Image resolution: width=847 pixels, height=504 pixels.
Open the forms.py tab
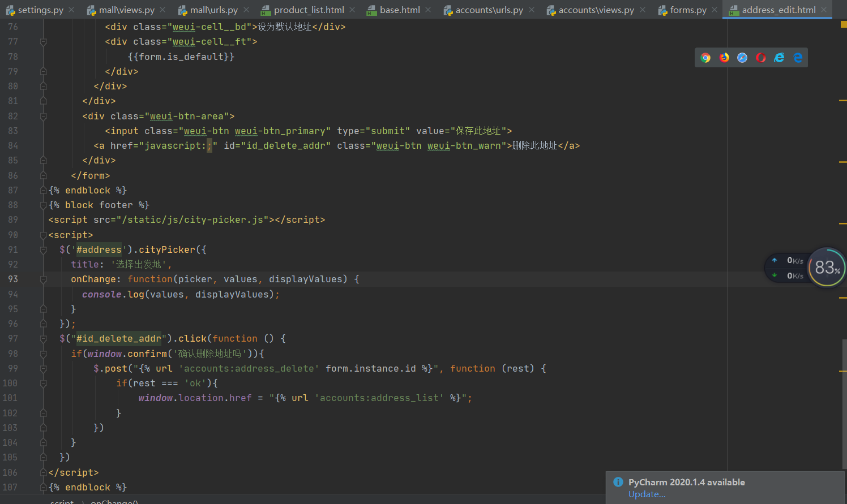688,10
